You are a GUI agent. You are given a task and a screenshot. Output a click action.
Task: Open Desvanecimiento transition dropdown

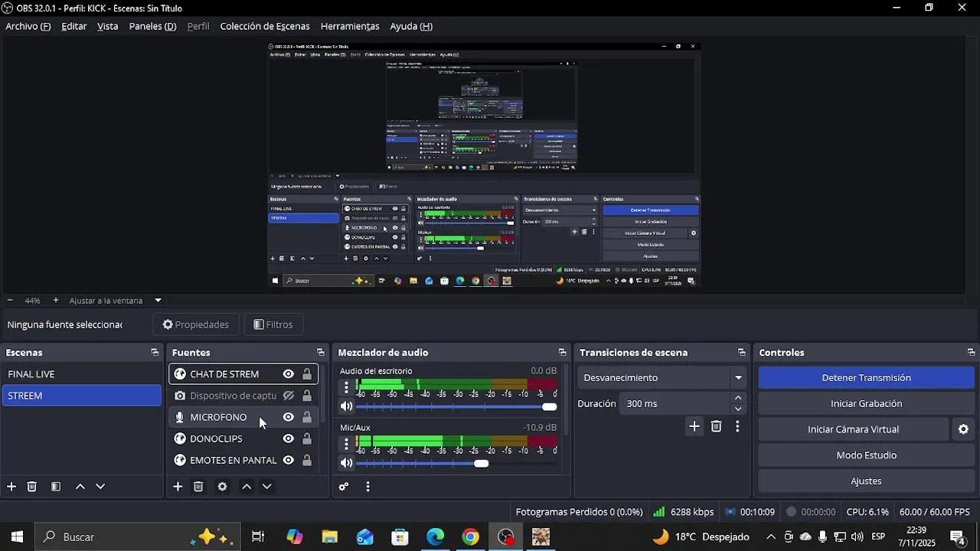click(662, 377)
